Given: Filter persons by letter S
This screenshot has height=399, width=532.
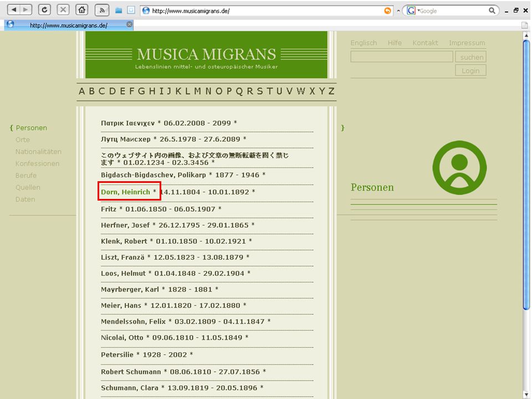Looking at the screenshot, I should [259, 91].
